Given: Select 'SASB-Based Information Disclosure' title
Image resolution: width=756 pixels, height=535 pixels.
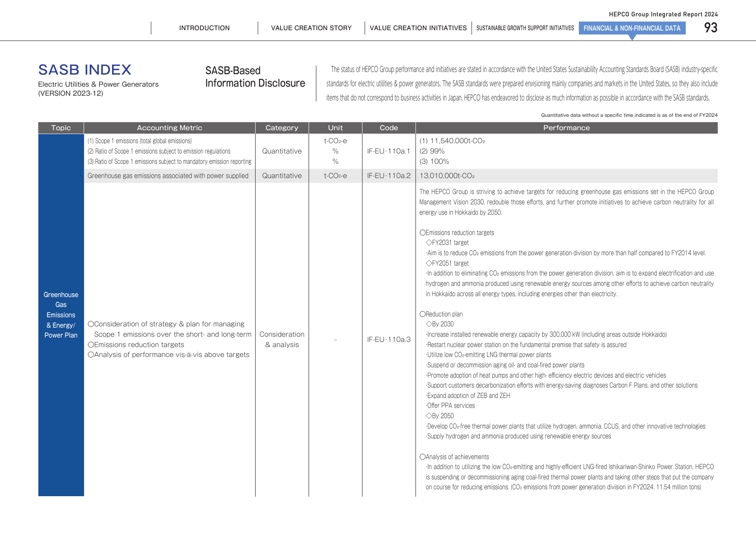Looking at the screenshot, I should coord(255,77).
